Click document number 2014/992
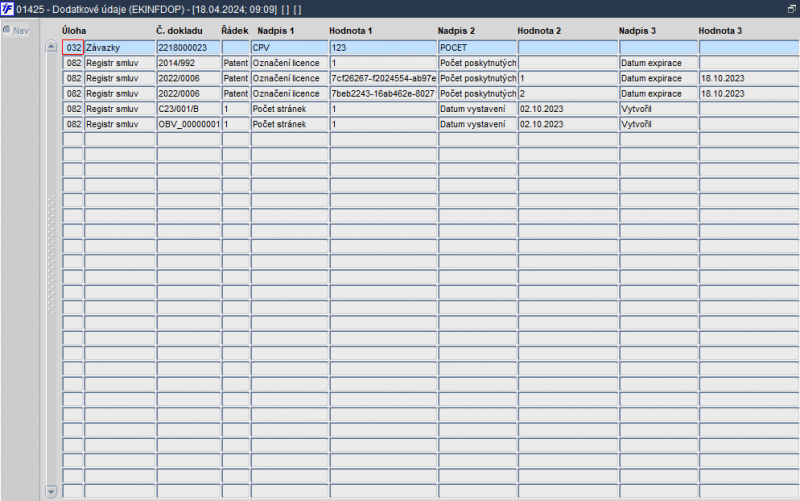Viewport: 800px width, 501px height. click(x=188, y=63)
